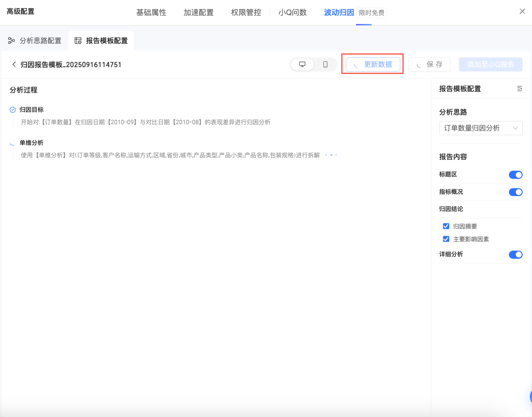Viewport: 532px width, 417px height.
Task: Uncheck the 主要影响因素 checkbox
Action: pos(446,239)
